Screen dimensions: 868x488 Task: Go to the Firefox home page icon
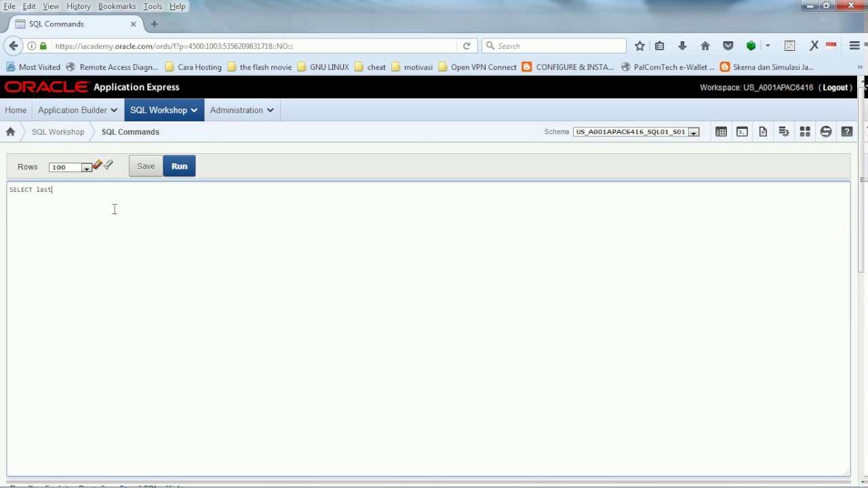[x=705, y=46]
